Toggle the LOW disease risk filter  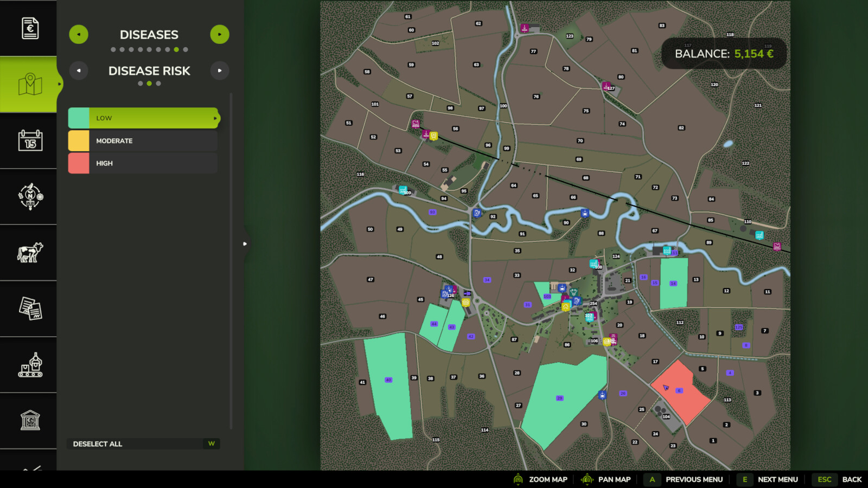[144, 118]
